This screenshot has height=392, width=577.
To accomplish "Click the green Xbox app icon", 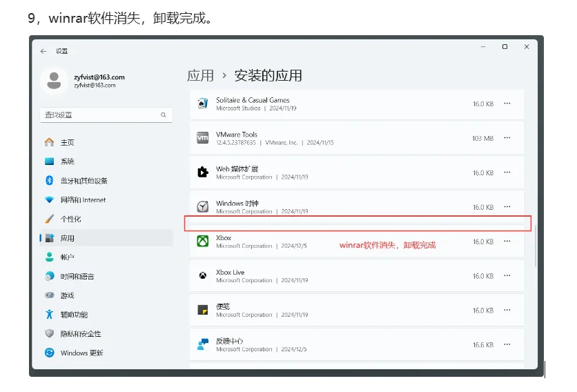I will [x=203, y=242].
